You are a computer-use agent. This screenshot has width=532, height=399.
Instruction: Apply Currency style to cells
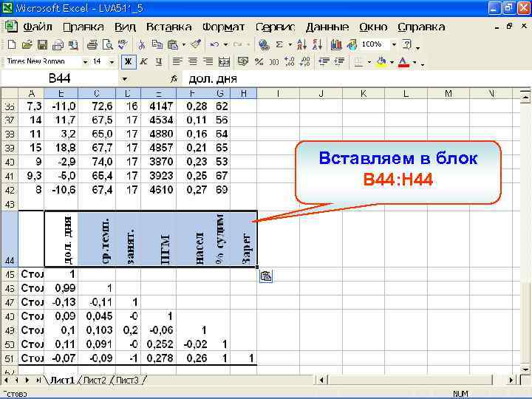pos(243,61)
